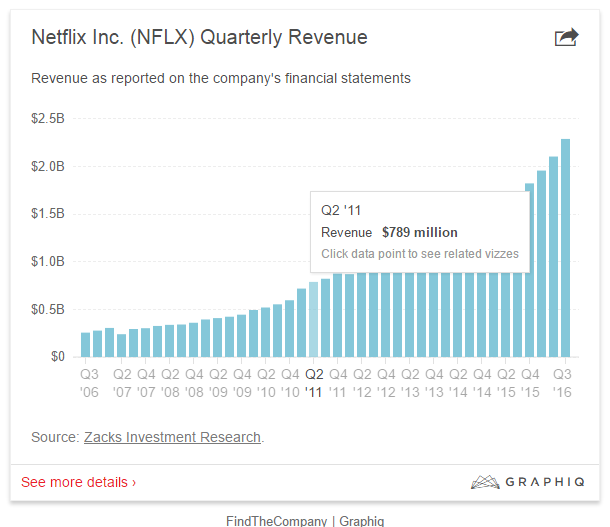Viewport: 610px width, 527px height.
Task: Click the 'FindTheCompany | Graphiq' caption
Action: 305,521
